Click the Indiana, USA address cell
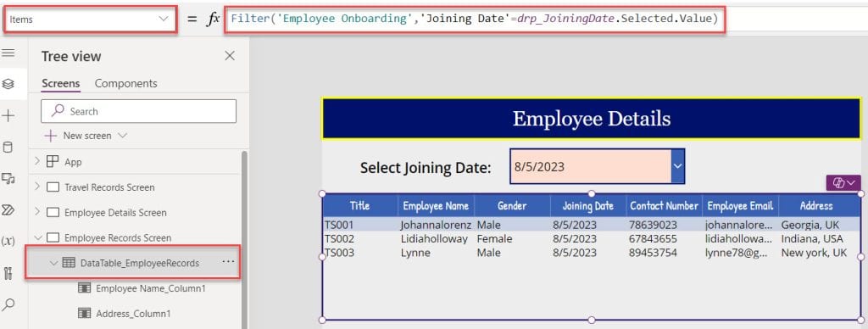This screenshot has height=329, width=868. [x=812, y=239]
